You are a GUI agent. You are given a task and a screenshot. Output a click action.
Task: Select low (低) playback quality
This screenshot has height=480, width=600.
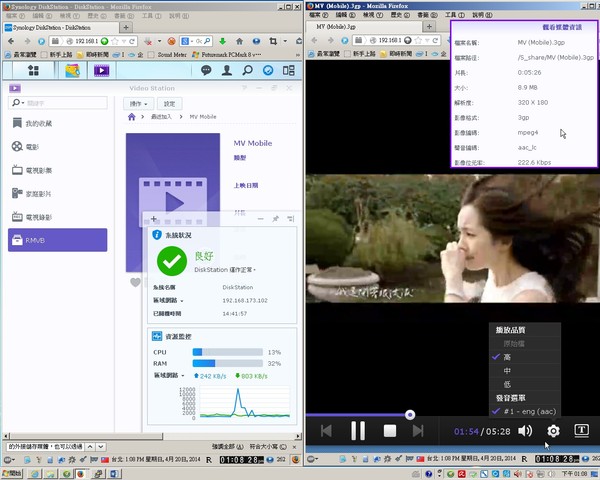coord(507,385)
